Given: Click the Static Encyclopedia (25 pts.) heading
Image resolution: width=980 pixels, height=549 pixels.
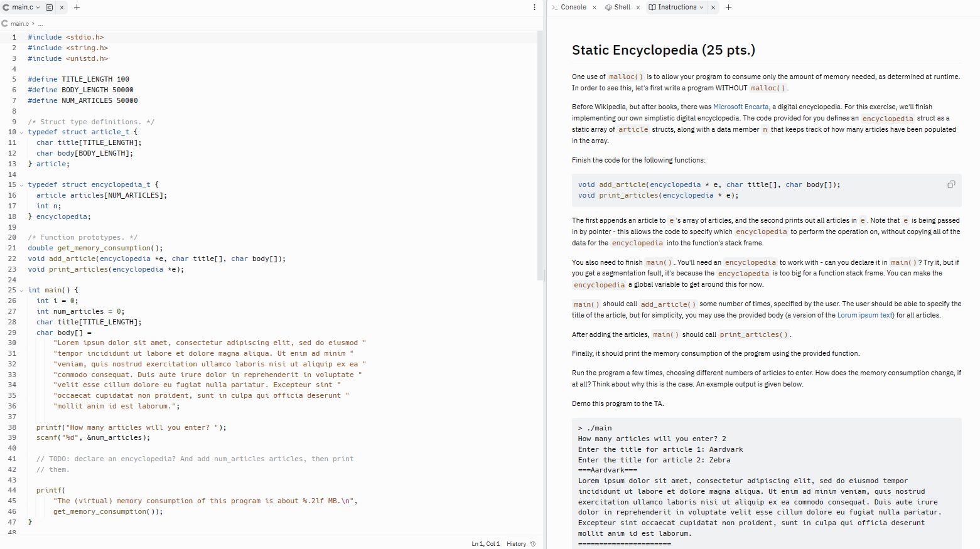Looking at the screenshot, I should (x=664, y=50).
